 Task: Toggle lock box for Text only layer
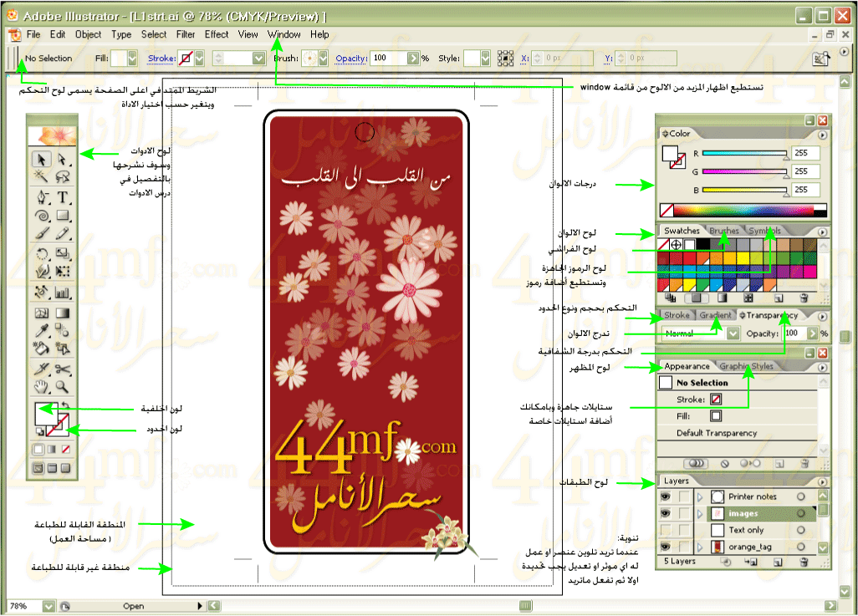(683, 530)
